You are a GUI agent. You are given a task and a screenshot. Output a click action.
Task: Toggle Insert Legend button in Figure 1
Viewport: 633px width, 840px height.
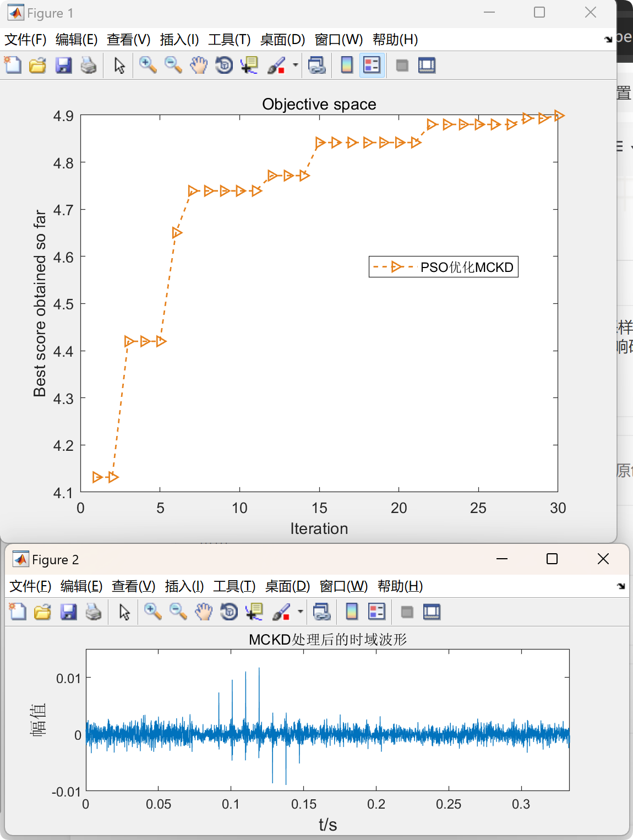[372, 65]
